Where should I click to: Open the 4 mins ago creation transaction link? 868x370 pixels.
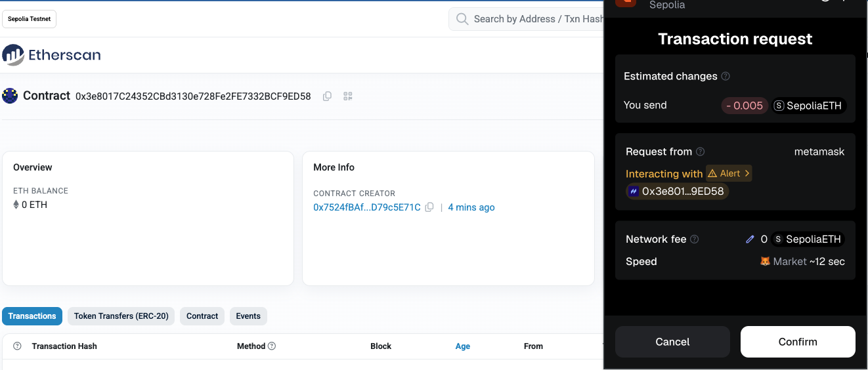[471, 207]
